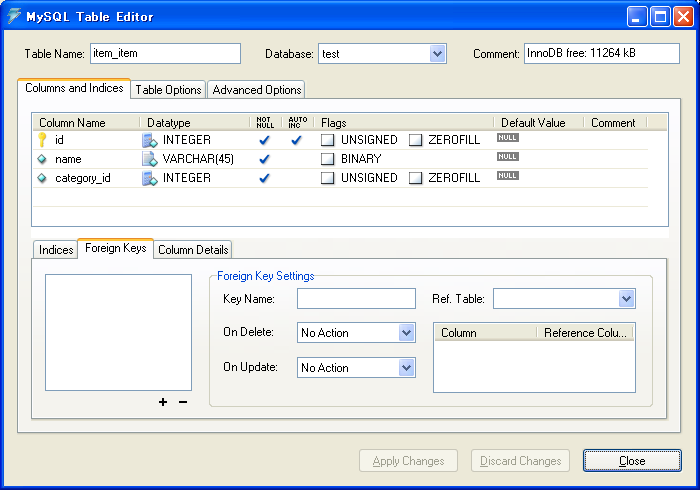This screenshot has width=700, height=490.
Task: Click the VARCHAR(45) datatype cell
Action: tap(198, 159)
